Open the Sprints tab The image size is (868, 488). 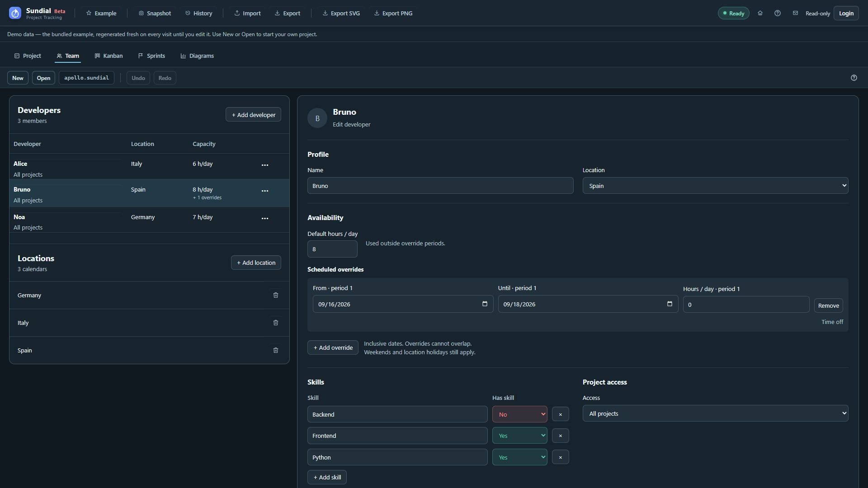(x=151, y=56)
